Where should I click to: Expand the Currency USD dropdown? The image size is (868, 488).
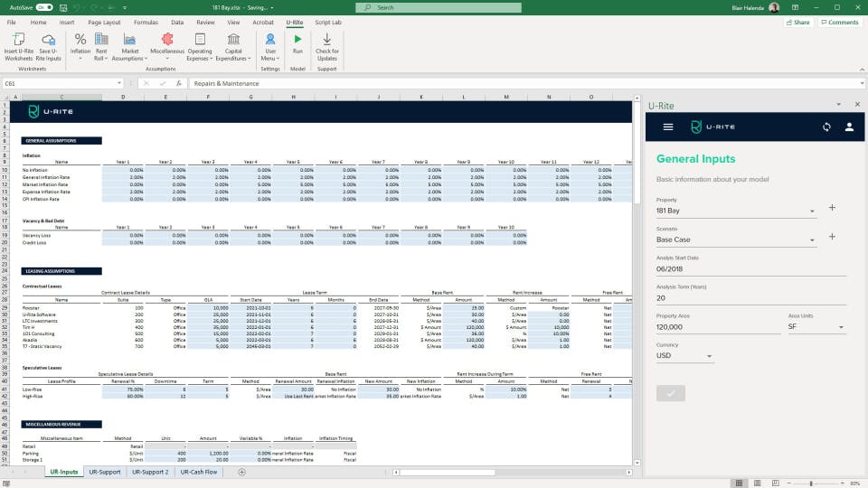coord(684,356)
